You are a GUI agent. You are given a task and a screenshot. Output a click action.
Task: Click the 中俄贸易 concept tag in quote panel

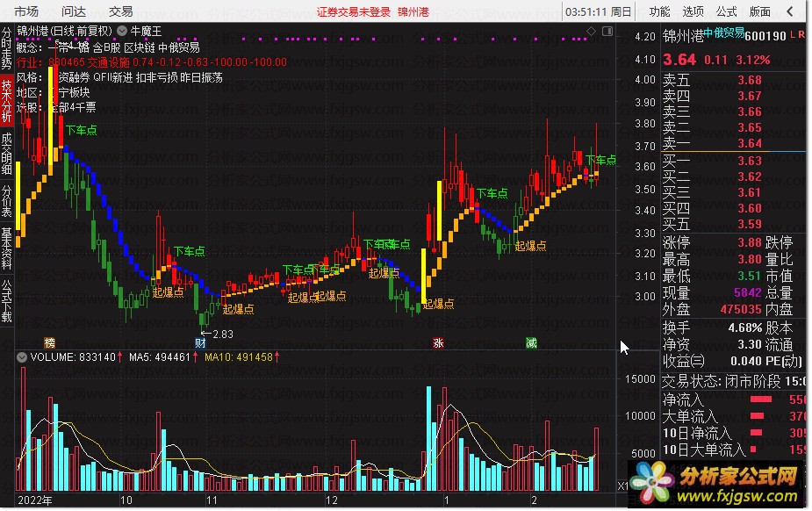[724, 32]
